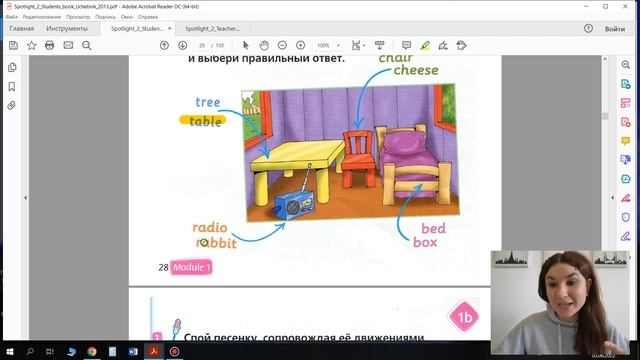This screenshot has height=360, width=640.
Task: Open the right-pane search tools magnifier
Action: click(x=626, y=65)
